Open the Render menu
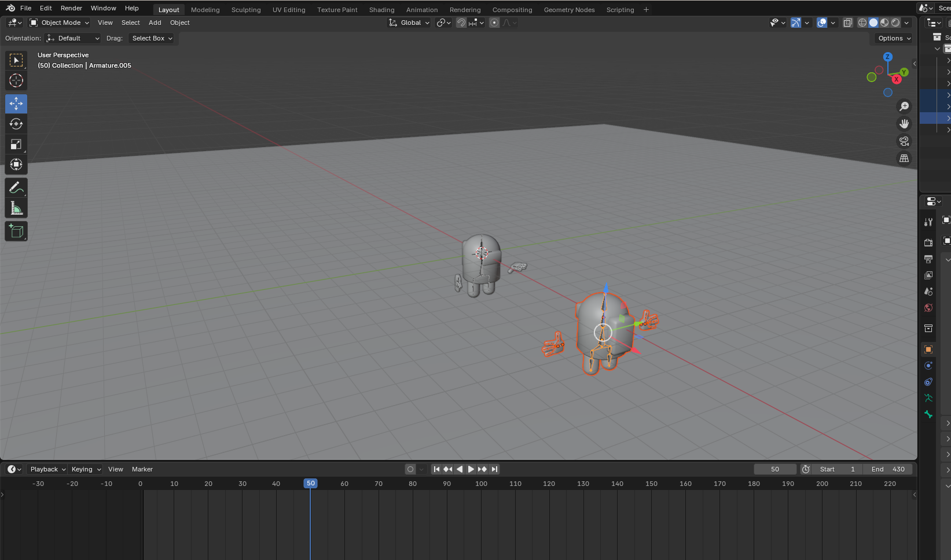Image resolution: width=951 pixels, height=560 pixels. click(71, 8)
